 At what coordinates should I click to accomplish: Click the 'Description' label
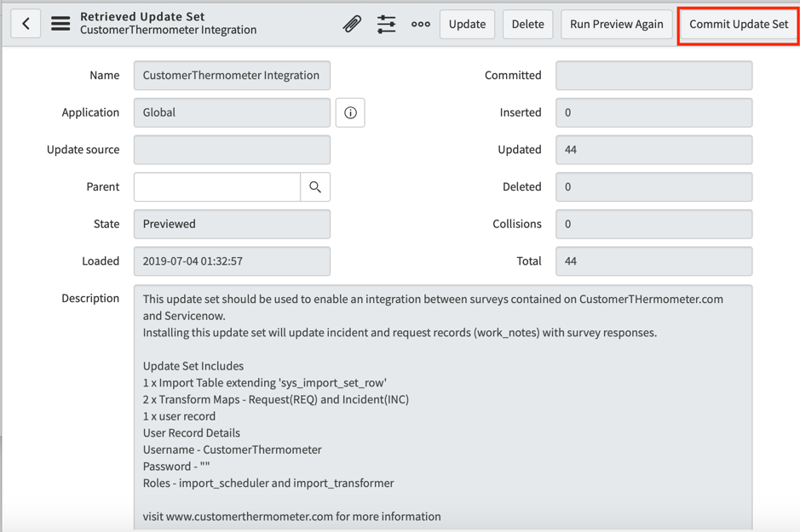90,299
